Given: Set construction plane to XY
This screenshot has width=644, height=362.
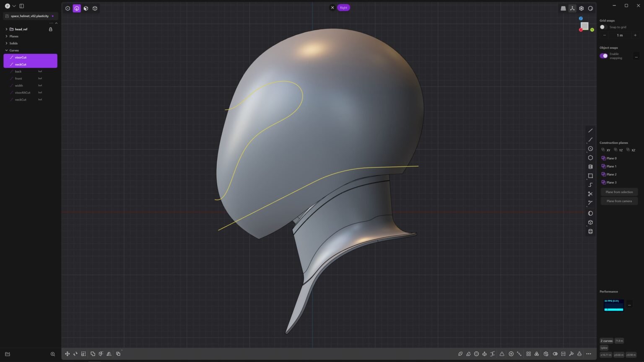Looking at the screenshot, I should [x=606, y=150].
